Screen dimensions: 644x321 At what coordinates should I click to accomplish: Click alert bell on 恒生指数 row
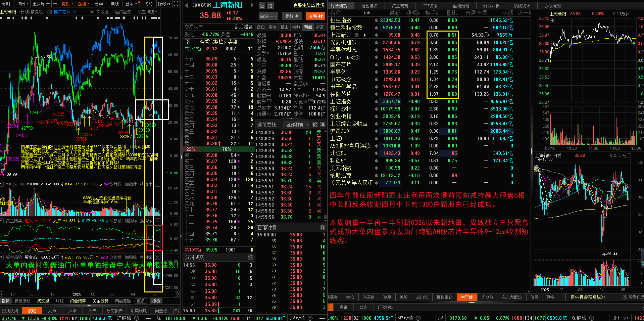click(376, 20)
